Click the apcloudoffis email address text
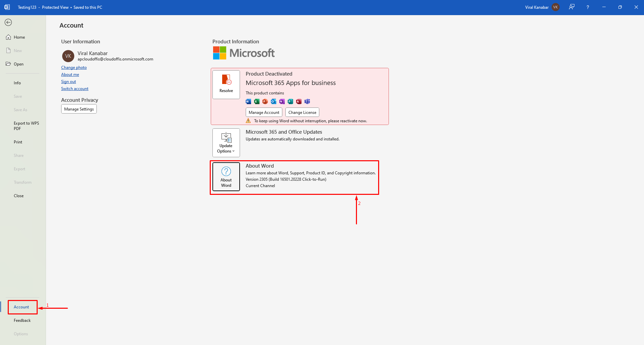The width and height of the screenshot is (644, 345). (x=115, y=59)
